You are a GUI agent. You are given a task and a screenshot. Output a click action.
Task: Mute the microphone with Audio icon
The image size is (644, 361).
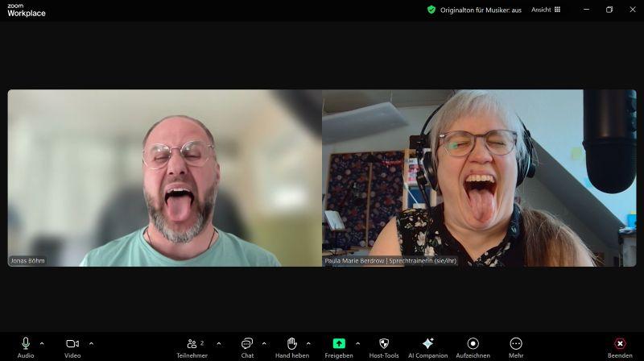[26, 347]
